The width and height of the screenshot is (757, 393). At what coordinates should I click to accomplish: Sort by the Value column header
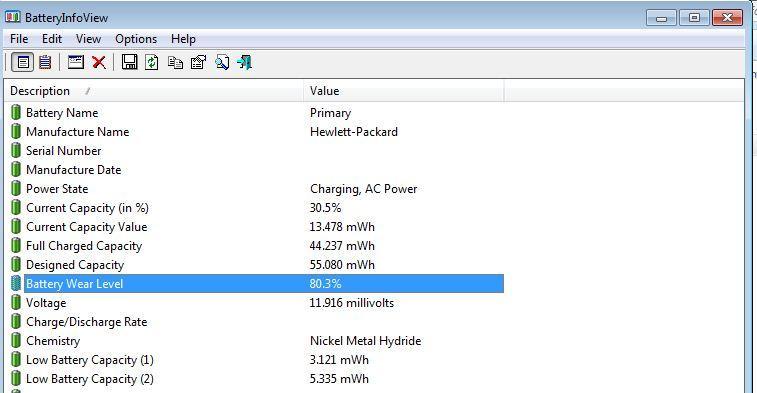[x=404, y=91]
